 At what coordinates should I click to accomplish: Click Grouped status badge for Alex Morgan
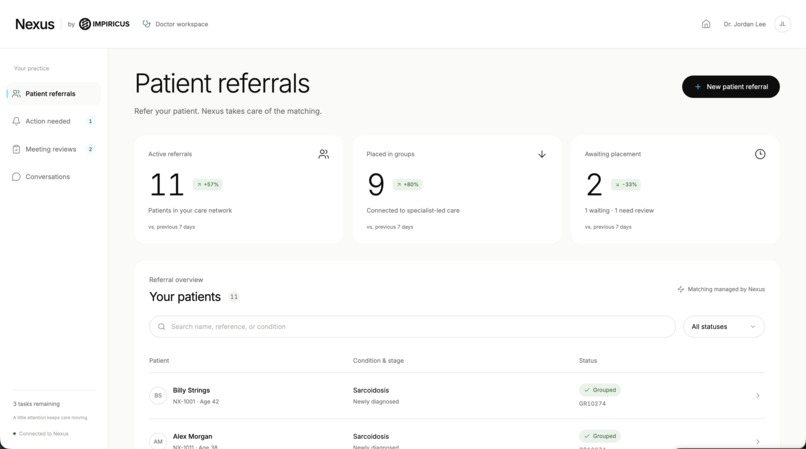tap(599, 436)
